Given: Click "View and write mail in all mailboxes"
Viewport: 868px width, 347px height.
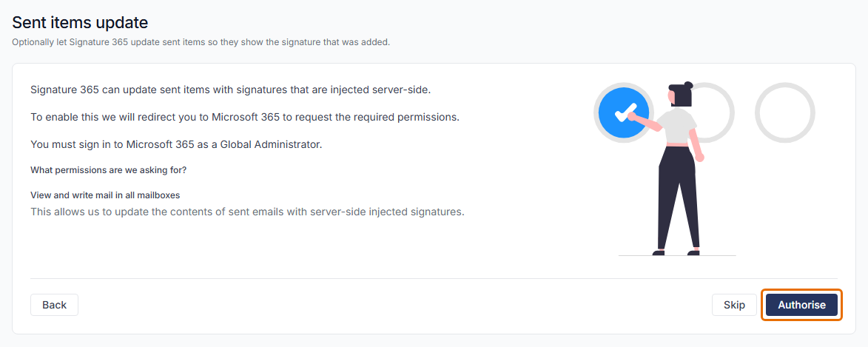Looking at the screenshot, I should [105, 195].
